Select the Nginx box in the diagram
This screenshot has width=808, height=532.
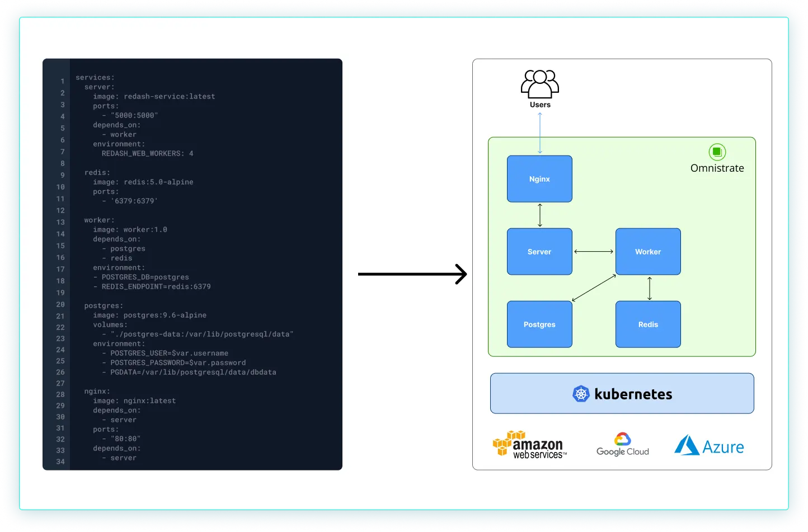(539, 179)
